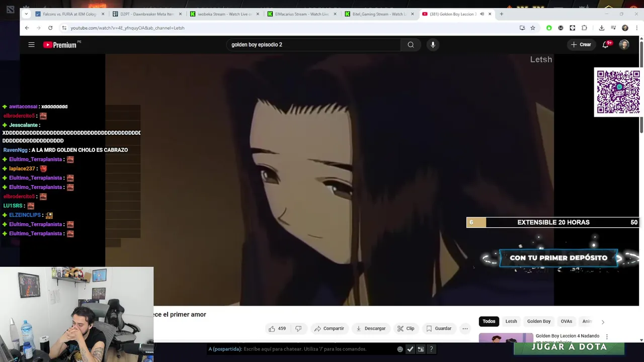Click the Yape QR code image
Screen dimensions: 644x362
point(618,92)
